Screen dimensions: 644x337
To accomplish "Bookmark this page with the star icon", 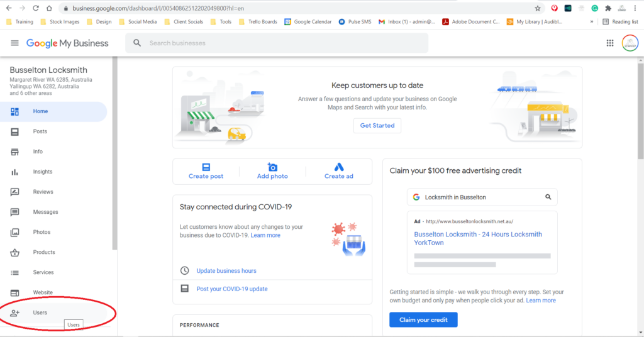I will 538,8.
